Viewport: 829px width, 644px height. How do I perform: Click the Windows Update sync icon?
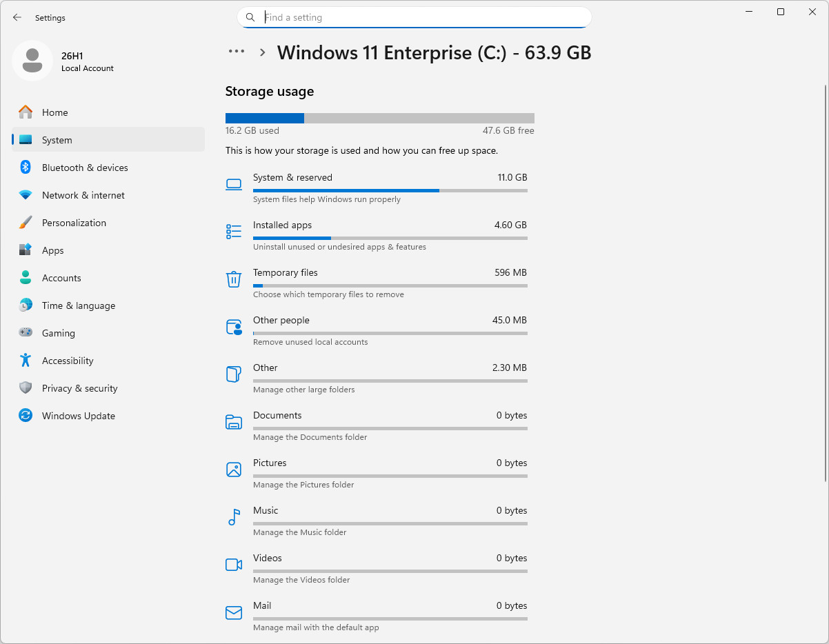click(x=26, y=416)
